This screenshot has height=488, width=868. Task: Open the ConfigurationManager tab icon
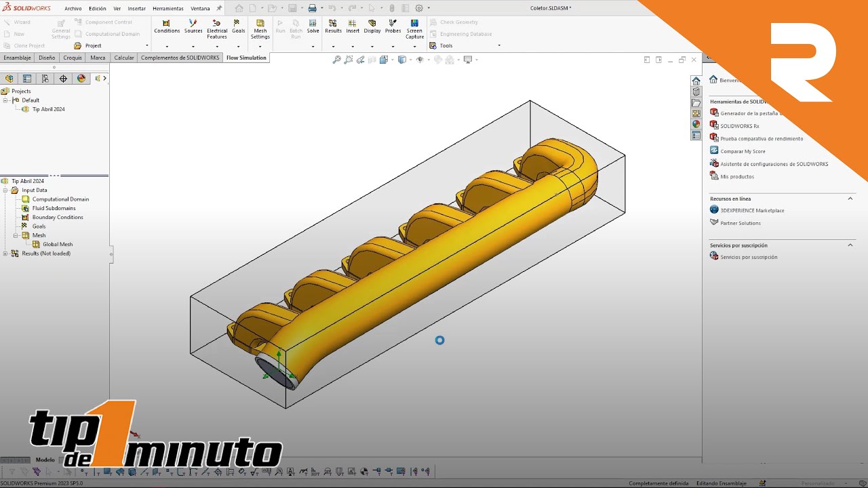coord(45,78)
